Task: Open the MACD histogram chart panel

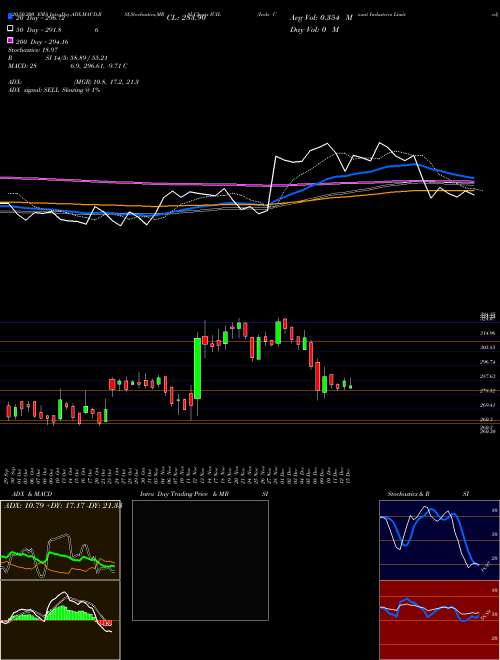Action: tap(60, 620)
